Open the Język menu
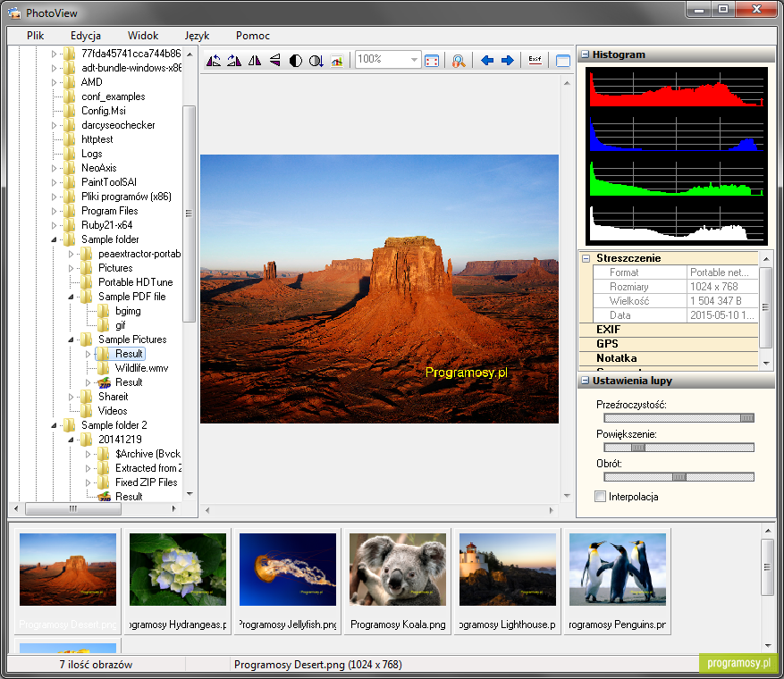The width and height of the screenshot is (784, 679). tap(197, 36)
